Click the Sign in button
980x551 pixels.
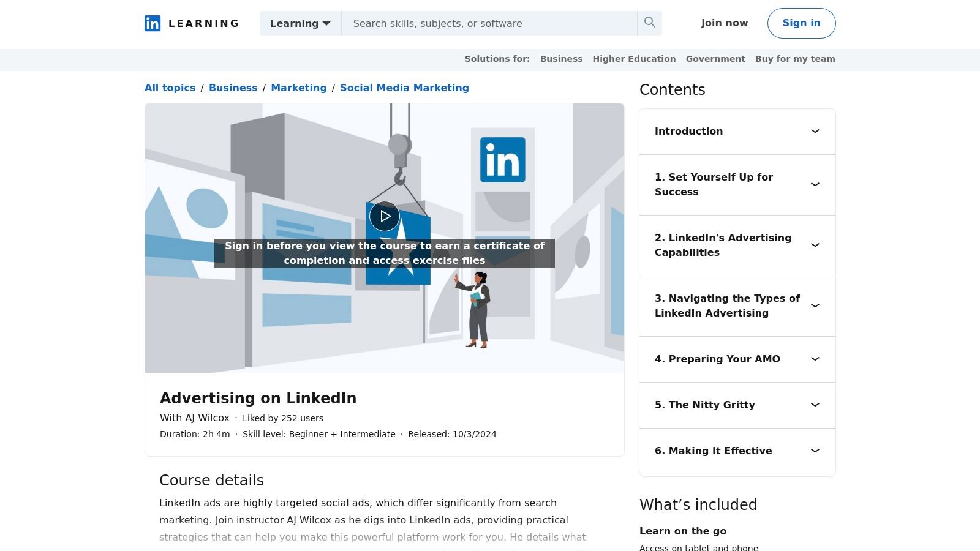point(801,23)
